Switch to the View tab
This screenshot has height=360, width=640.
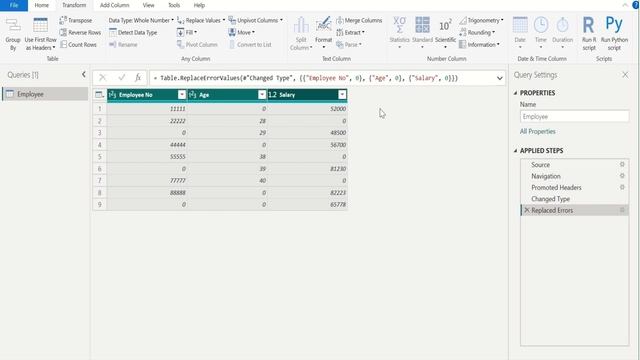pyautogui.click(x=149, y=5)
